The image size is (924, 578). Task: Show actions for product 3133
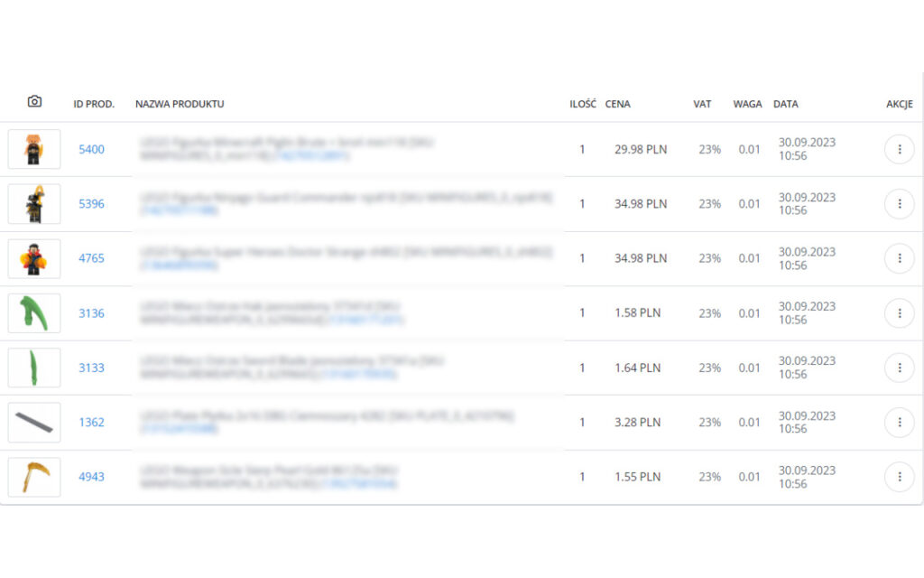tap(899, 368)
